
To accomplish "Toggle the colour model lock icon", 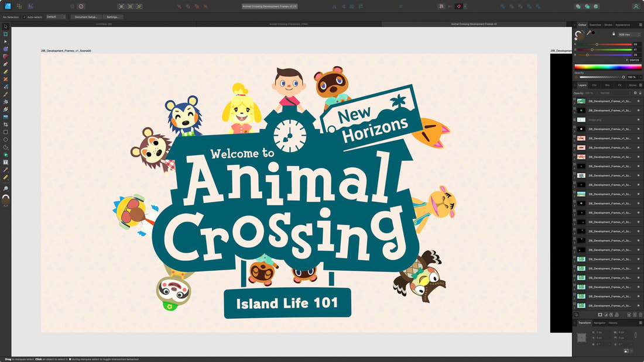I will [x=614, y=34].
